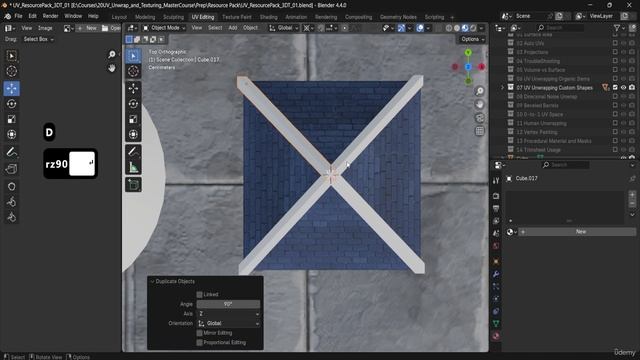Viewport: 640px width, 360px height.
Task: Click the Properties editor search field
Action: click(x=565, y=165)
